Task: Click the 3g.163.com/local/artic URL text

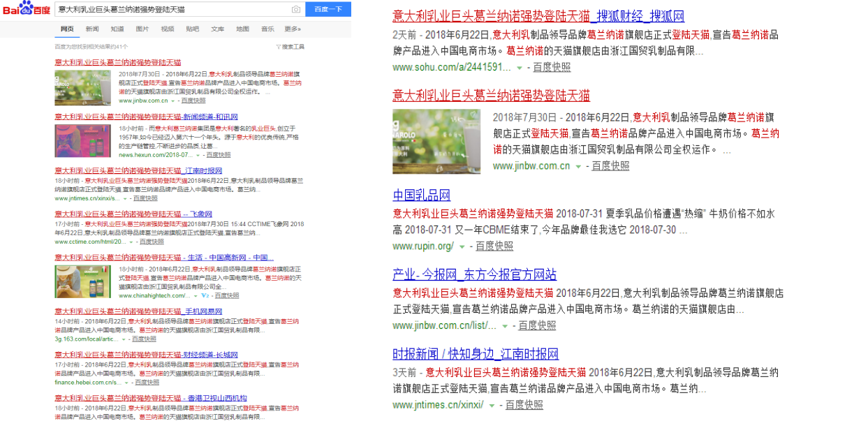Action: tap(87, 339)
